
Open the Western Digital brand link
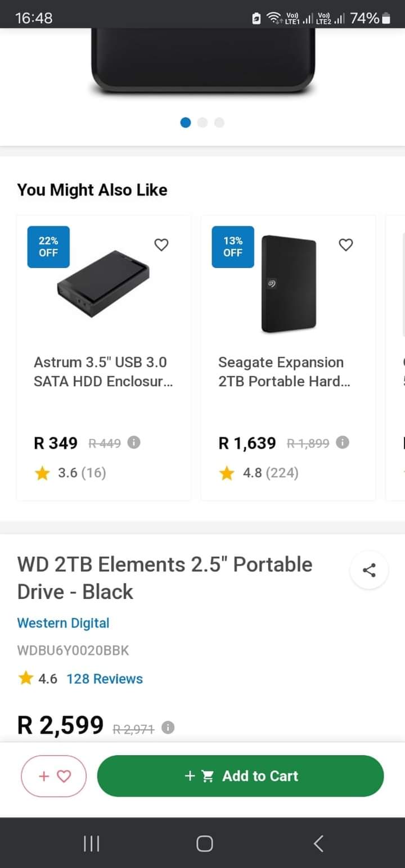pyautogui.click(x=63, y=623)
